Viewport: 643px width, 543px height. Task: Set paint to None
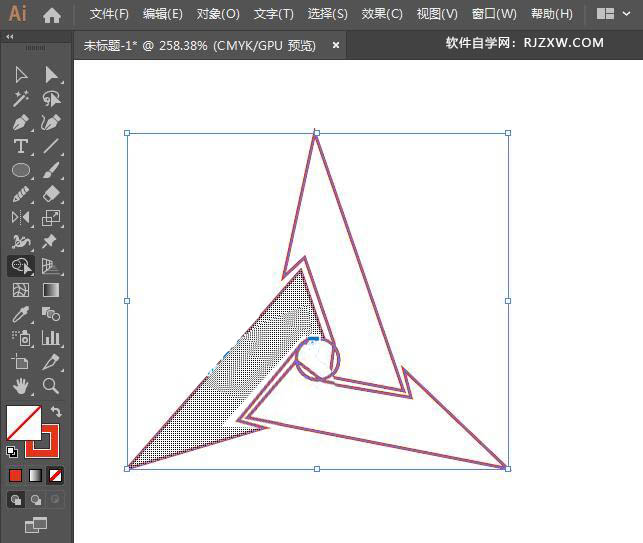(55, 476)
